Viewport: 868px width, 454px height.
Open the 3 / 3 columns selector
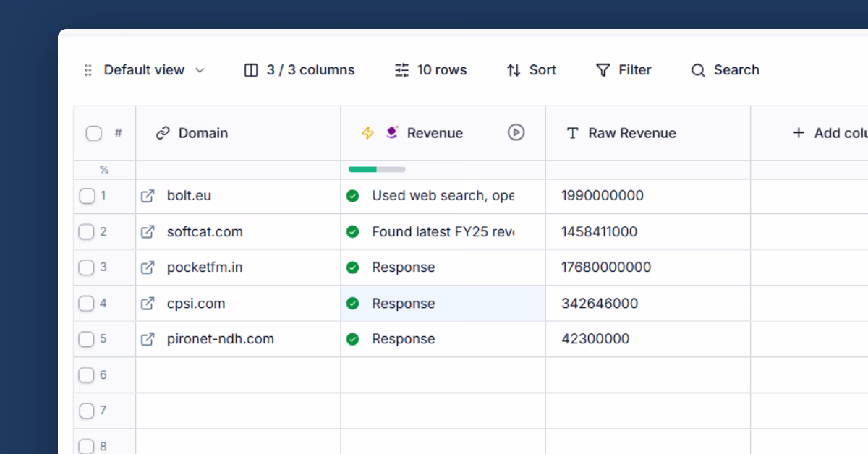tap(299, 70)
